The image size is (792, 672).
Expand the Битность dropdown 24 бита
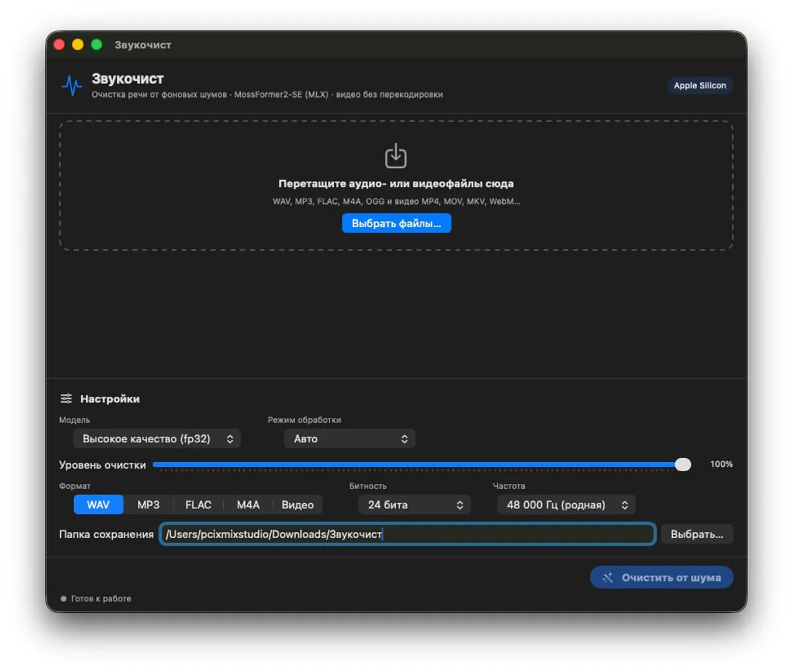pos(414,505)
